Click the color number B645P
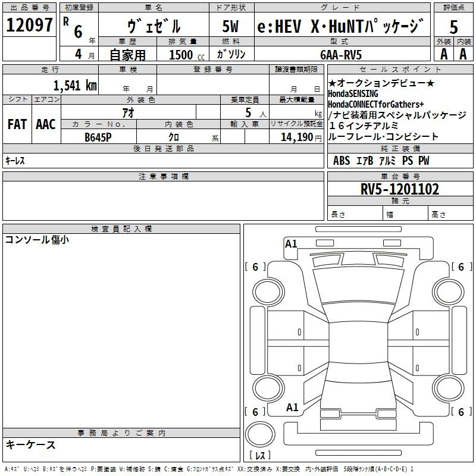Image resolution: width=476 pixels, height=476 pixels. [98, 137]
